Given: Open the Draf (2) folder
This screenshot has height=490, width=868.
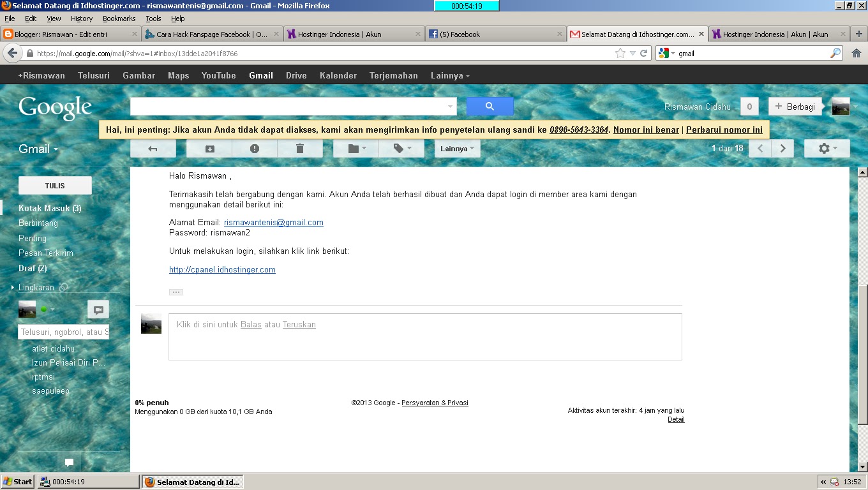Looking at the screenshot, I should click(x=33, y=268).
